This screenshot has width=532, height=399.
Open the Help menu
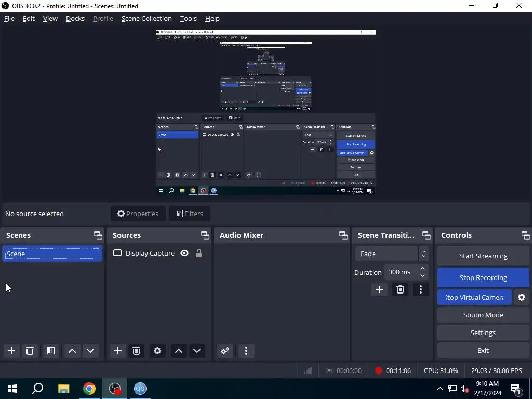212,19
